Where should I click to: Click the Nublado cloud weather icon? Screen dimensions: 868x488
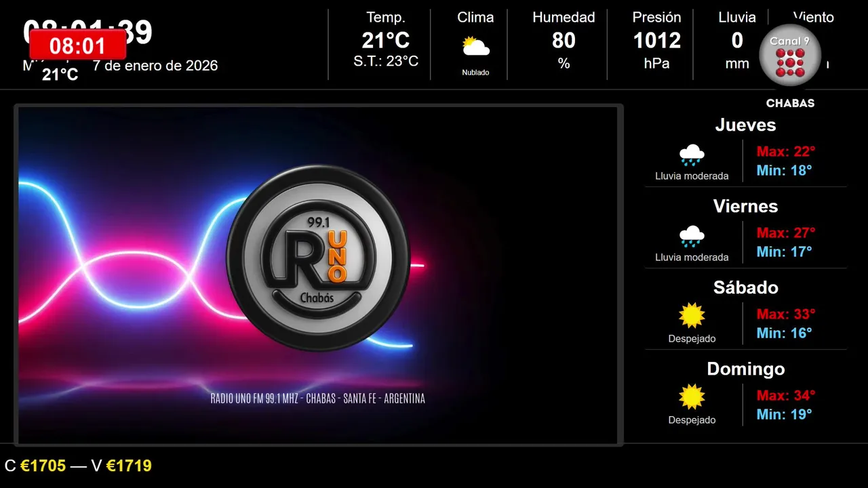pyautogui.click(x=475, y=47)
